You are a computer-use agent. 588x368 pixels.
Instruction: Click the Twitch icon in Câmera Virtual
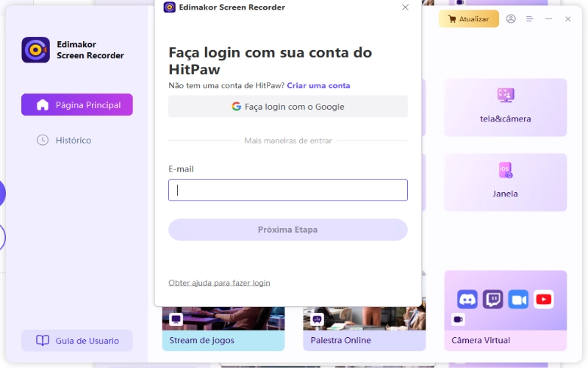(492, 299)
